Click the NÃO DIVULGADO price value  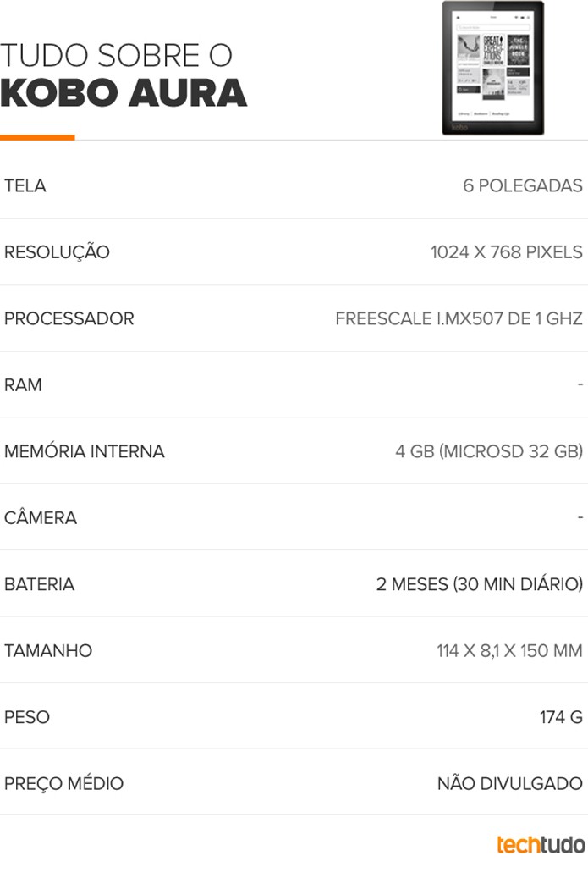point(510,783)
